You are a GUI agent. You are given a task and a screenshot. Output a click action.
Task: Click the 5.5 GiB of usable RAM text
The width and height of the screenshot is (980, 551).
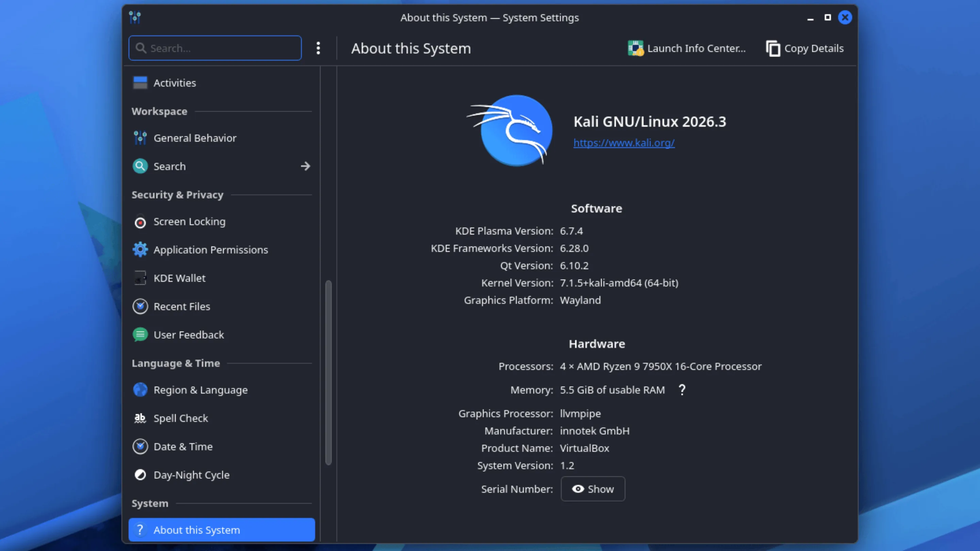(612, 390)
